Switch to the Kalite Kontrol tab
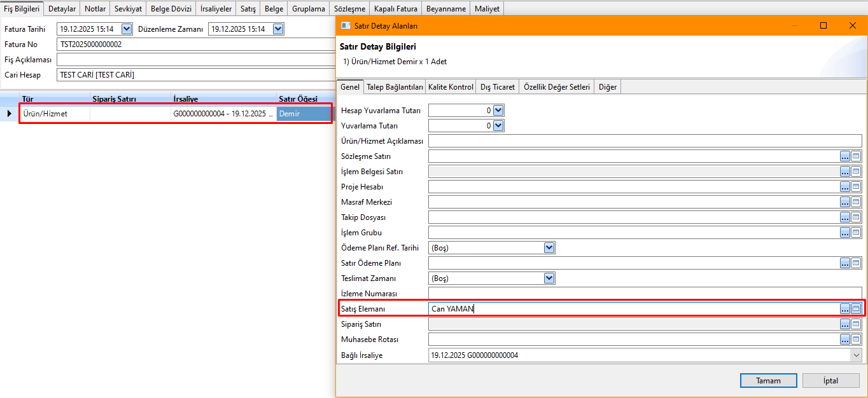This screenshot has width=868, height=398. 451,87
